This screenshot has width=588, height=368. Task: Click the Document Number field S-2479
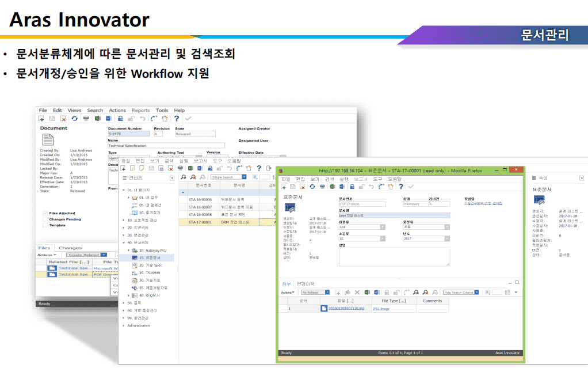129,134
